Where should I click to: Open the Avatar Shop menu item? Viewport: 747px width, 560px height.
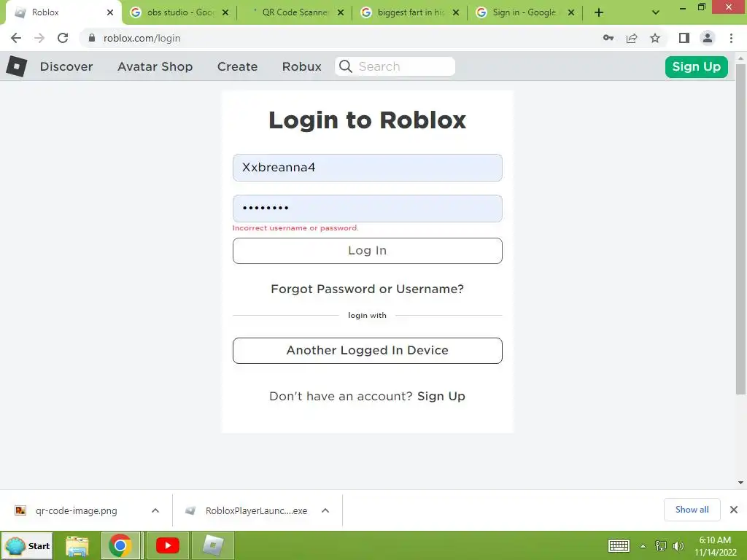pyautogui.click(x=155, y=66)
